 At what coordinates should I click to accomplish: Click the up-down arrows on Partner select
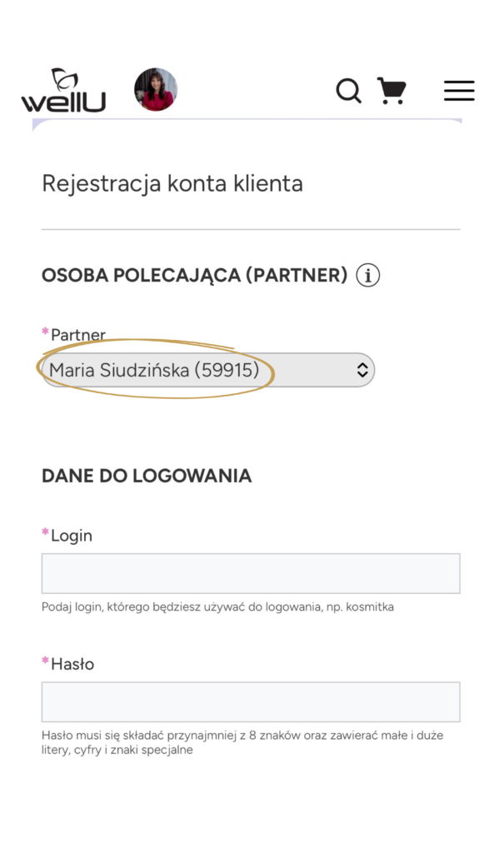pos(362,370)
